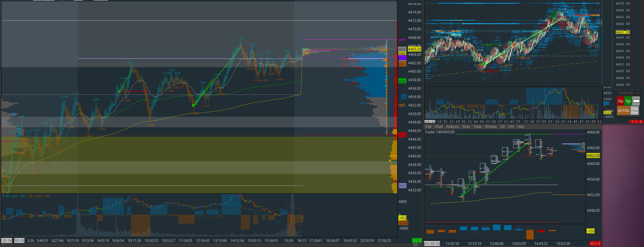
Task: Open the Window menu
Action: (x=491, y=127)
